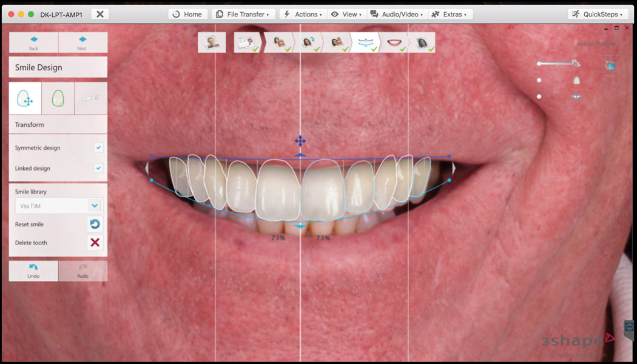637x364 pixels.
Task: Select the Transform tooth tool icon
Action: click(25, 98)
